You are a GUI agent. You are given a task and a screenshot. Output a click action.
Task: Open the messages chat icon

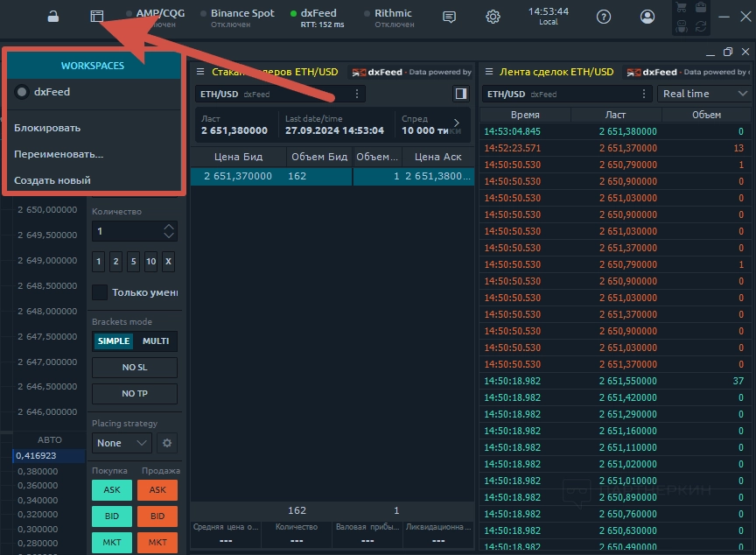(449, 17)
